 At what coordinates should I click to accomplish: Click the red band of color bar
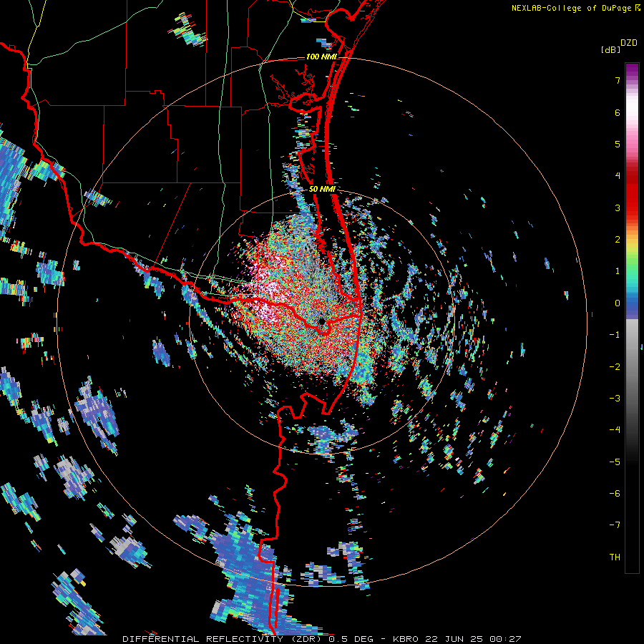pyautogui.click(x=632, y=193)
